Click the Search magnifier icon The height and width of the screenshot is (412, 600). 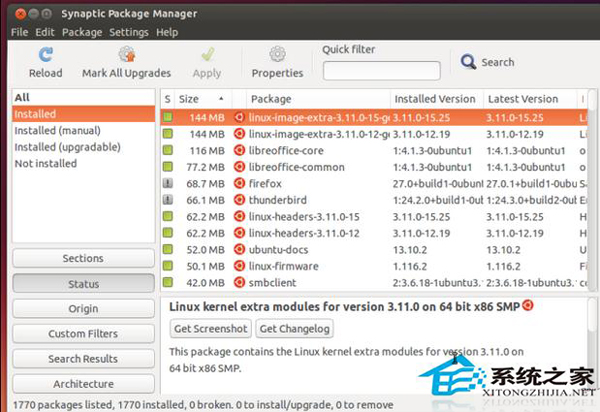[468, 62]
